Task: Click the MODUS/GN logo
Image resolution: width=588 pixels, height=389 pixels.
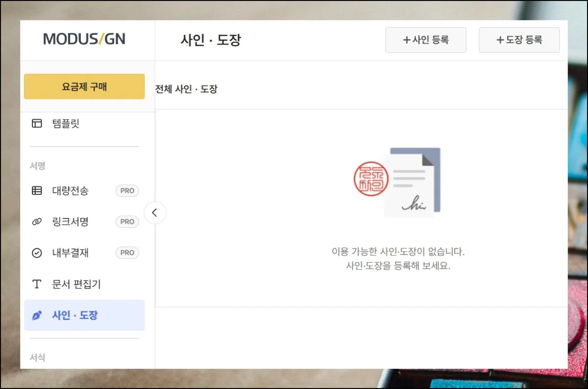Action: (x=84, y=39)
